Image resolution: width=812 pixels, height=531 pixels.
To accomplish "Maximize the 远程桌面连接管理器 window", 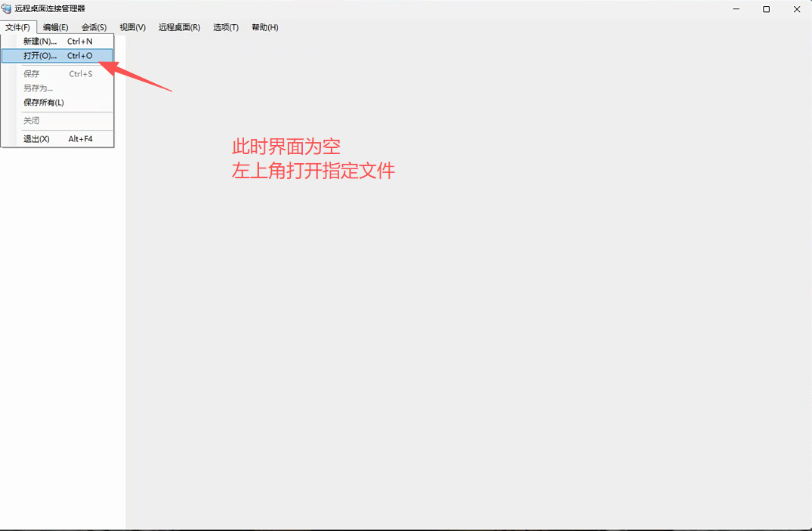I will click(766, 9).
